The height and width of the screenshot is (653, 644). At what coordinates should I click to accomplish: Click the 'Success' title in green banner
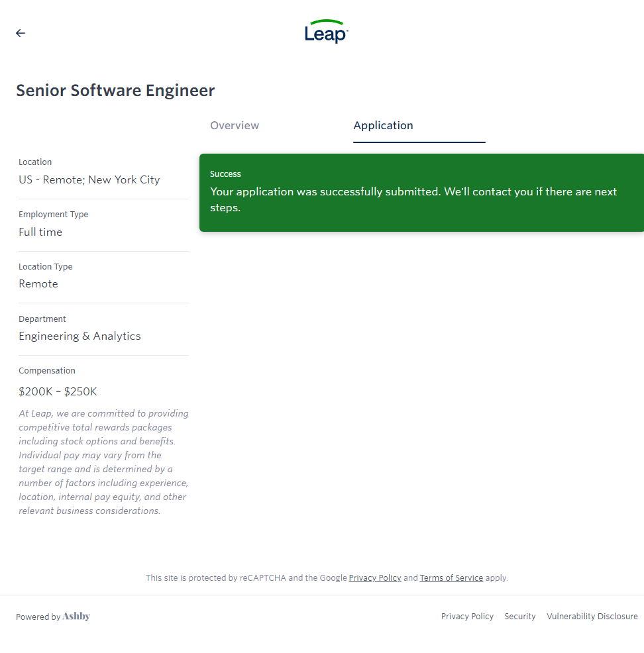point(225,174)
